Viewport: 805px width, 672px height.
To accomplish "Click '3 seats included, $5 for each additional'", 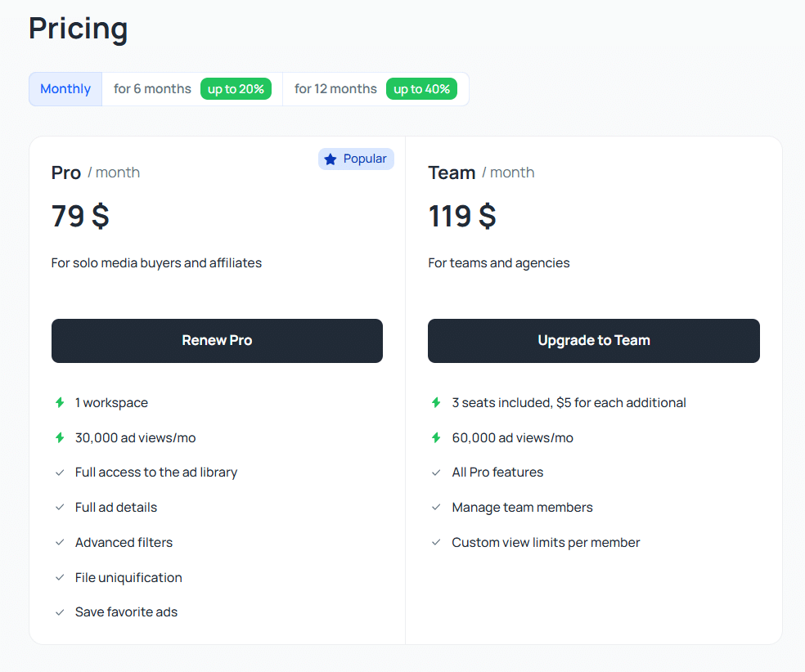I will [569, 403].
